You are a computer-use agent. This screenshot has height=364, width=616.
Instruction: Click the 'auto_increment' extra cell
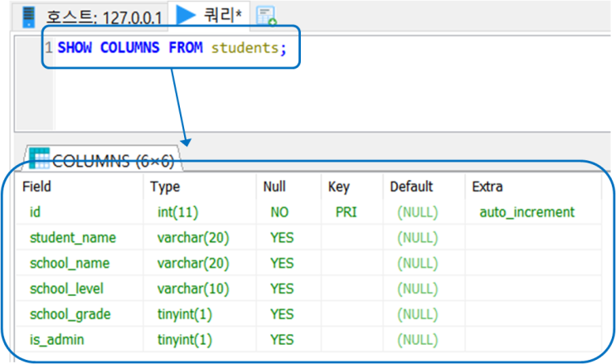click(x=533, y=212)
